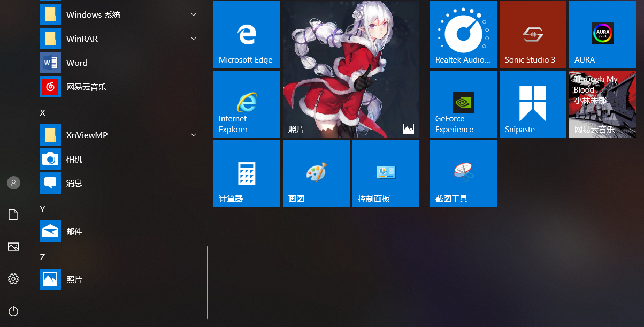Open the 截图工具 snipping tool tile

pos(463,173)
